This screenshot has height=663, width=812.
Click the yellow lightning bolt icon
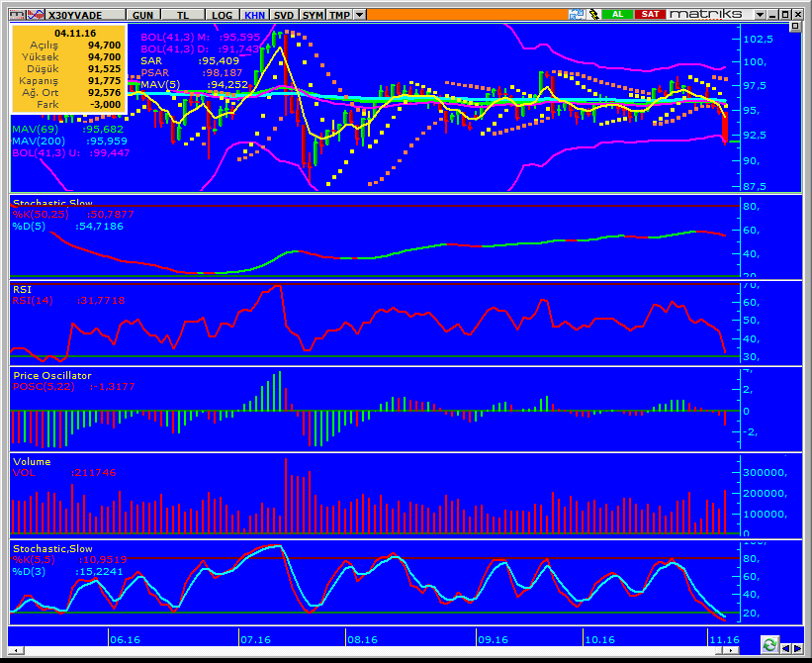point(593,15)
